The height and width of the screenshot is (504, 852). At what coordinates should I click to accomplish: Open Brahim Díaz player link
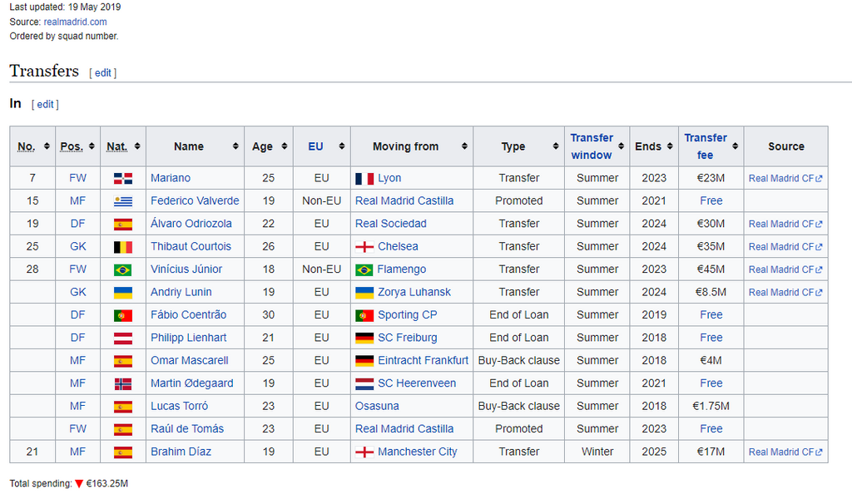[x=181, y=452]
